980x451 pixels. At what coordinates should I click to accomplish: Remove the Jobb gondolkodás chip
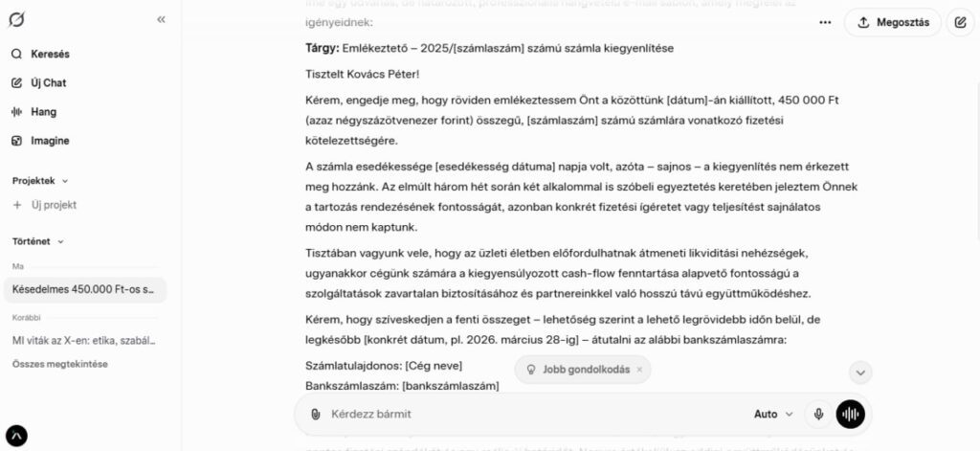click(x=639, y=370)
